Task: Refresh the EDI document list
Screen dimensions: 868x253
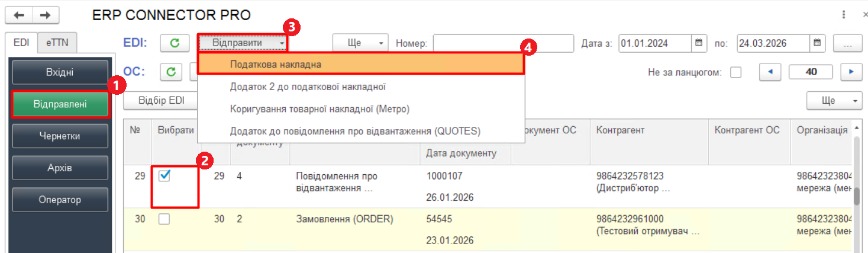Action: (175, 43)
